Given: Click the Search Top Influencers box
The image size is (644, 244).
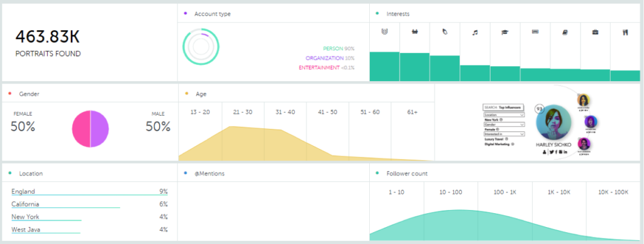Looking at the screenshot, I should 503,107.
